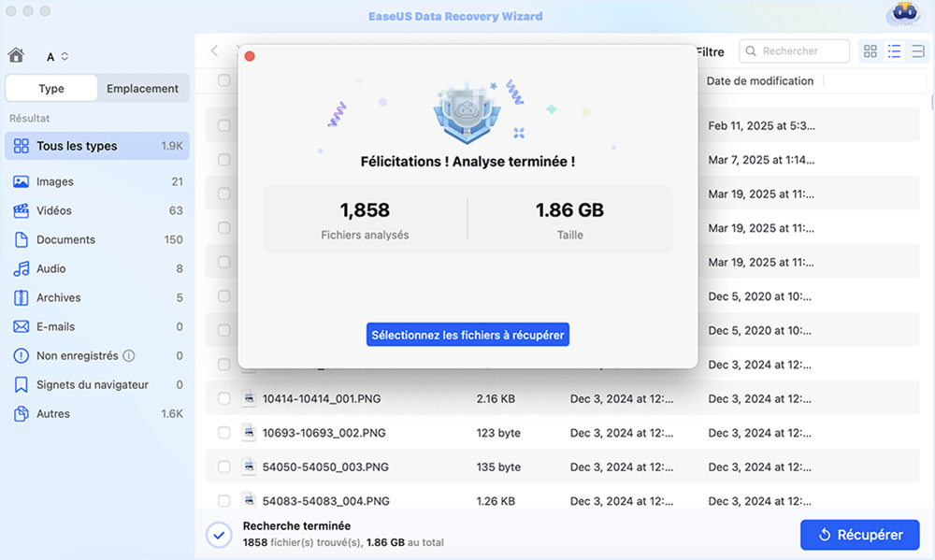Click Sélectionnez les fichiers à récupérer
935x560 pixels.
pos(467,335)
